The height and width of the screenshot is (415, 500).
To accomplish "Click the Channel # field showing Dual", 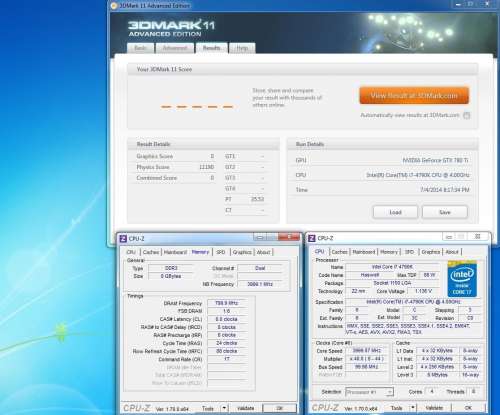I will [x=260, y=268].
